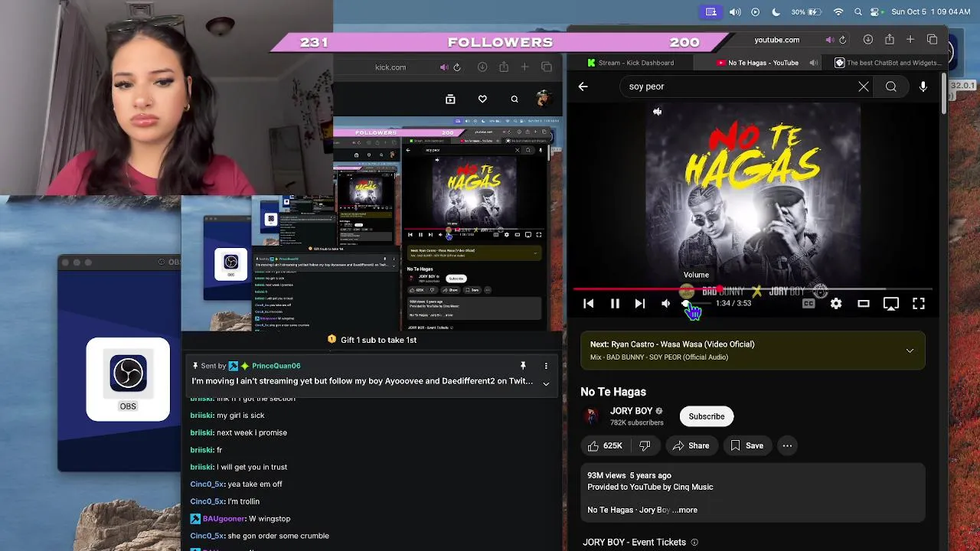Mute audio in the kick.com address bar

pos(443,67)
